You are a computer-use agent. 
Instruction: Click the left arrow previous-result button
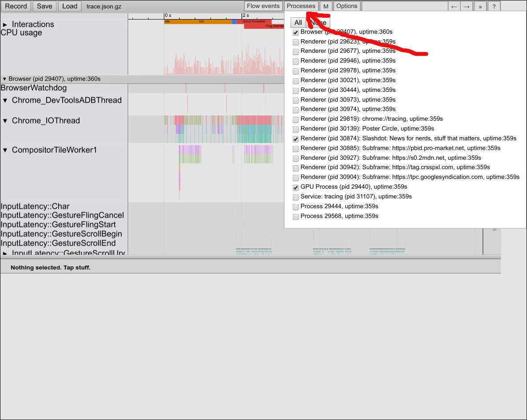coord(454,6)
